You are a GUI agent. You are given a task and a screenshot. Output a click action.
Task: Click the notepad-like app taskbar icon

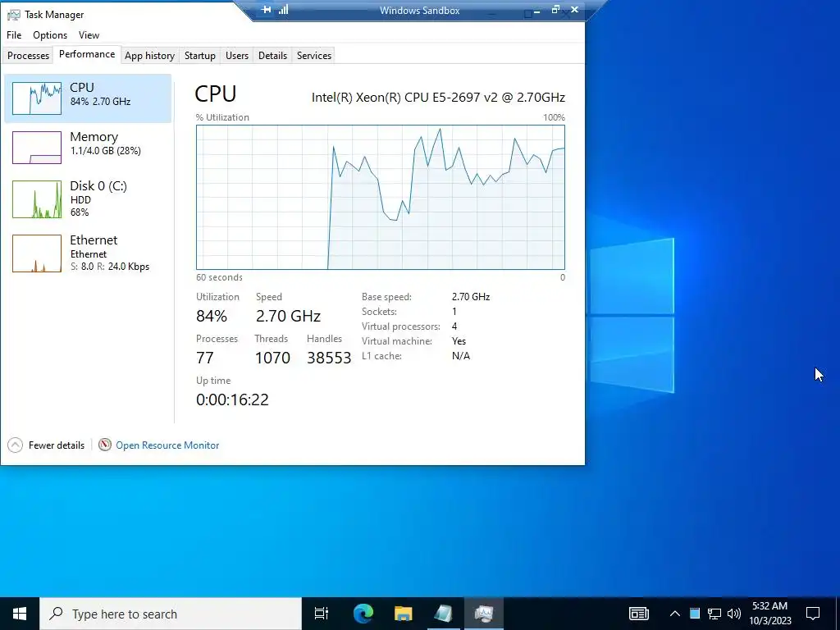[443, 614]
